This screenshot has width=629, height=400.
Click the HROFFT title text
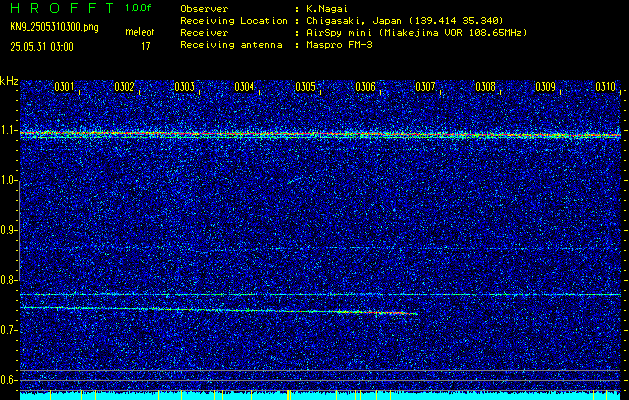pos(62,8)
